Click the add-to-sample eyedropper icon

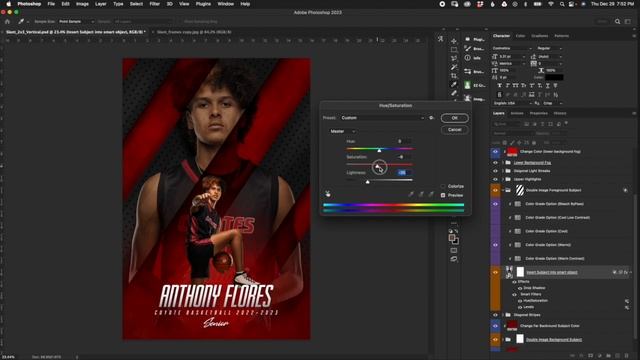pyautogui.click(x=421, y=195)
